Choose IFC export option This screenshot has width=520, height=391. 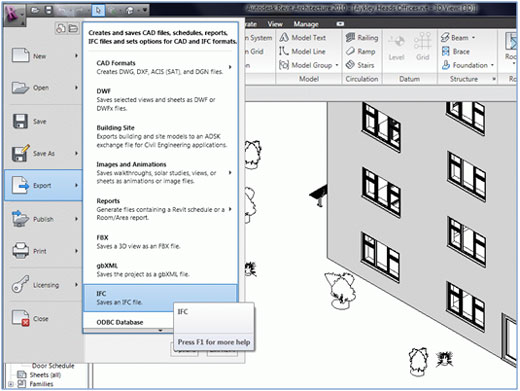160,298
